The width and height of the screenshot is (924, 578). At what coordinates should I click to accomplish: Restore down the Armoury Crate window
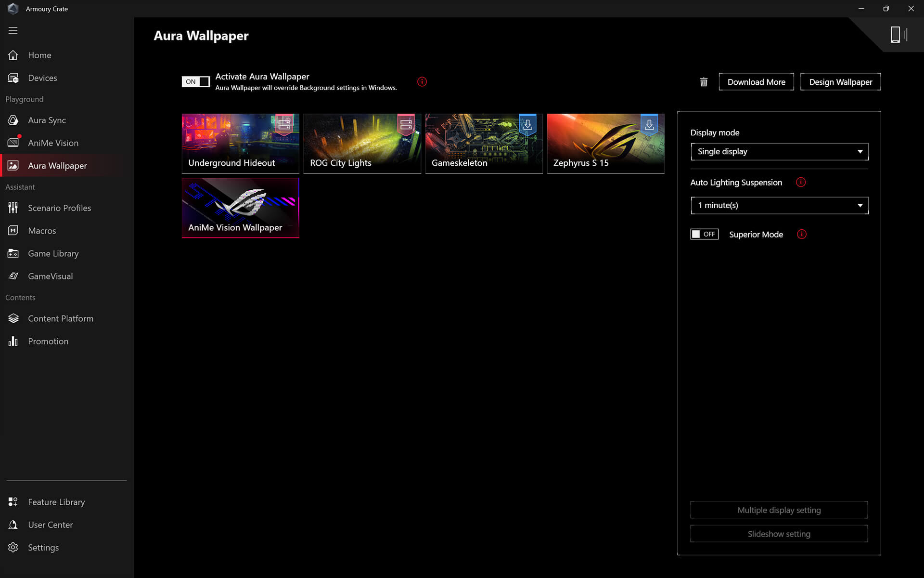click(886, 9)
